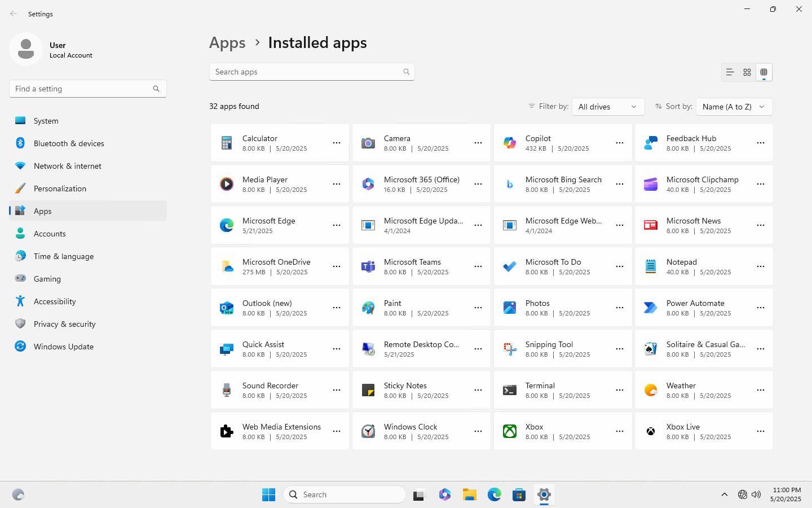Select the tile view layout
The height and width of the screenshot is (508, 812).
tap(764, 72)
